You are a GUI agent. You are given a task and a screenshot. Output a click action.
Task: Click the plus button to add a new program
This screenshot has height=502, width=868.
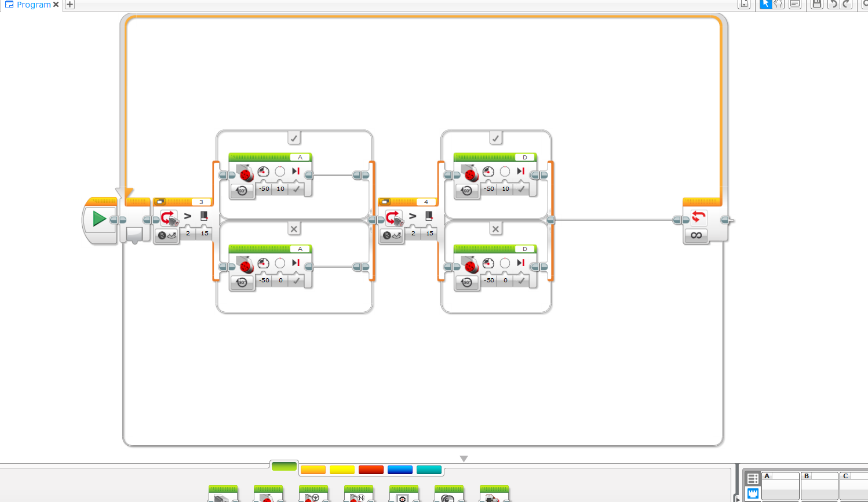[x=68, y=5]
